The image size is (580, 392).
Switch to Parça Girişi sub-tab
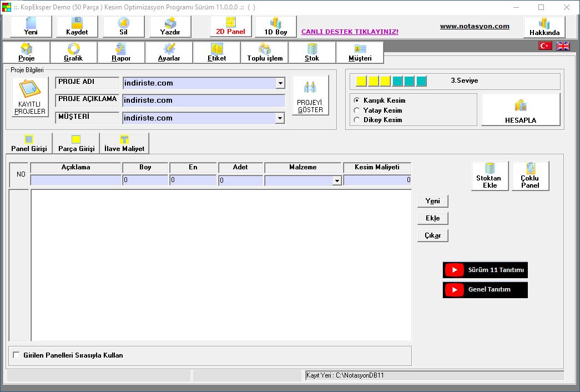(x=76, y=144)
